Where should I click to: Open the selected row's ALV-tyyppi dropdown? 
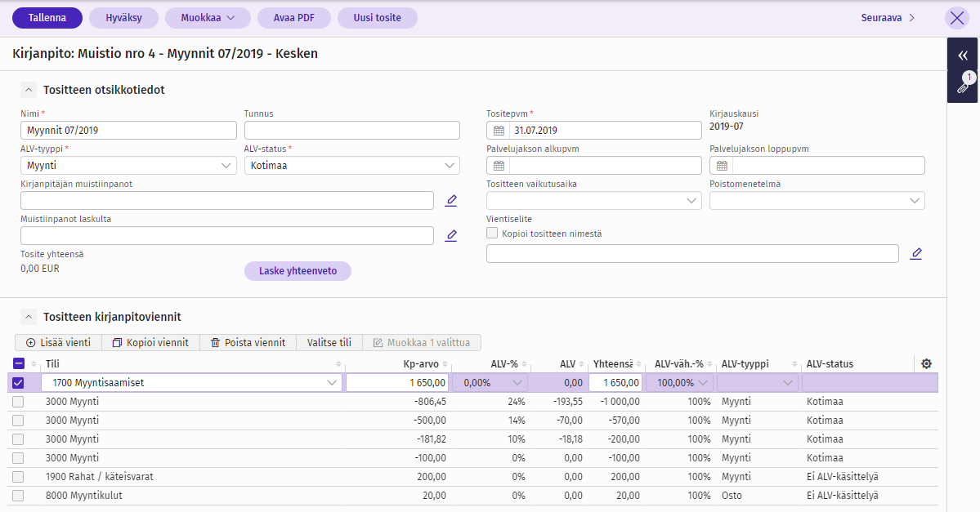click(x=757, y=383)
